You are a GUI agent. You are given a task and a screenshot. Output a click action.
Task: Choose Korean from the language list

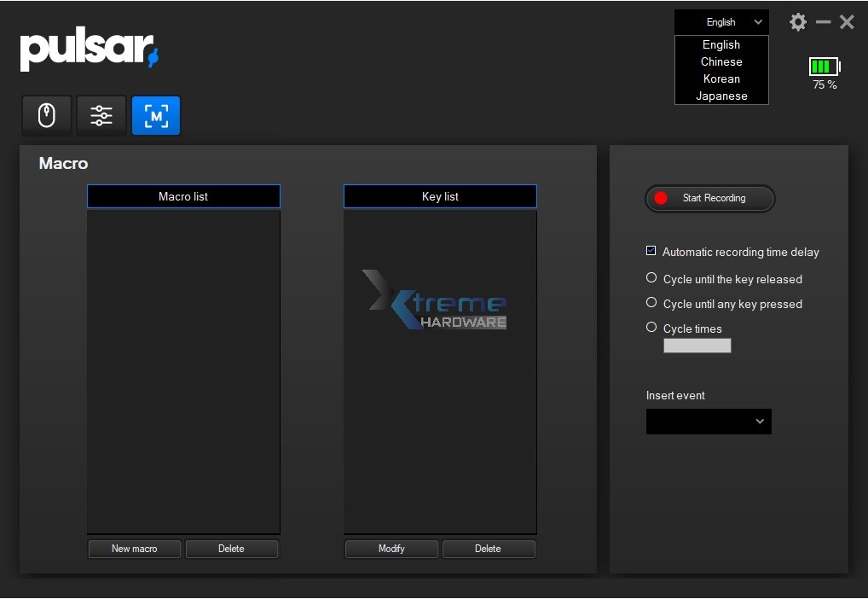click(x=721, y=79)
